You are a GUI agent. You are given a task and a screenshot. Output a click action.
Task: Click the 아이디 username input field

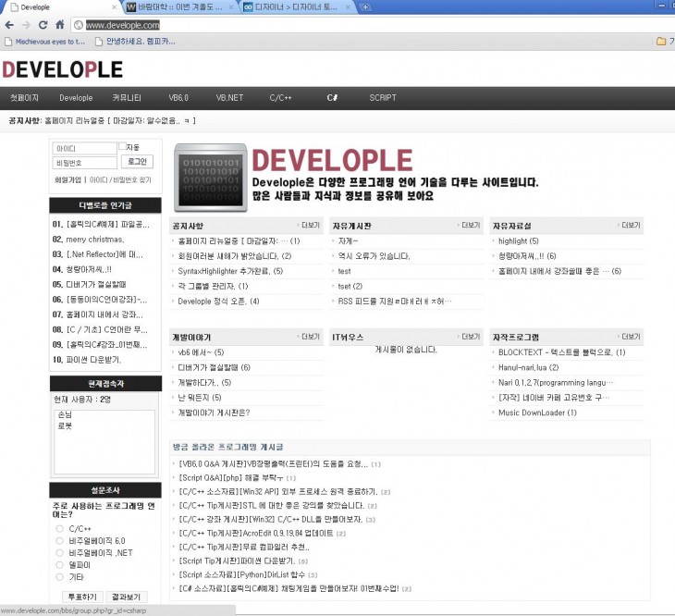(82, 148)
